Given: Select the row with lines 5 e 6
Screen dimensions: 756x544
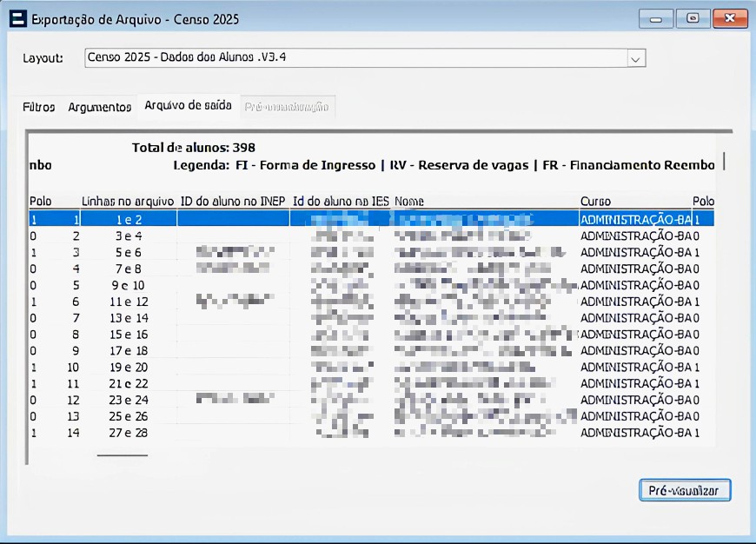Looking at the screenshot, I should 371,252.
